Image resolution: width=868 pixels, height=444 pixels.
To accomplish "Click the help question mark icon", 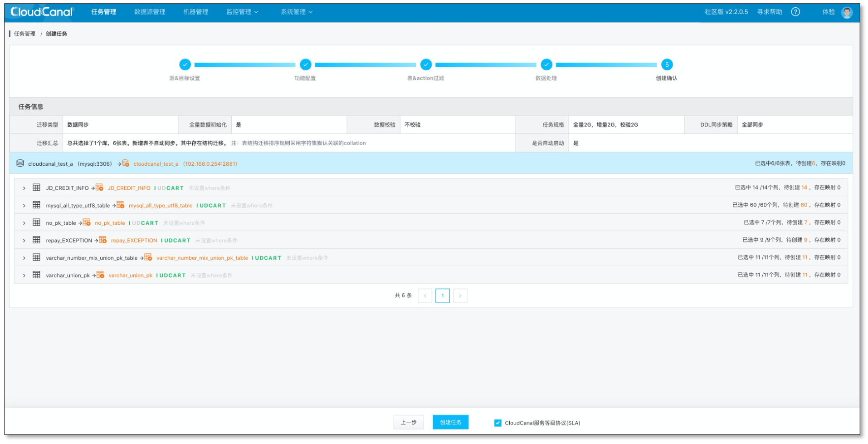I will (795, 12).
